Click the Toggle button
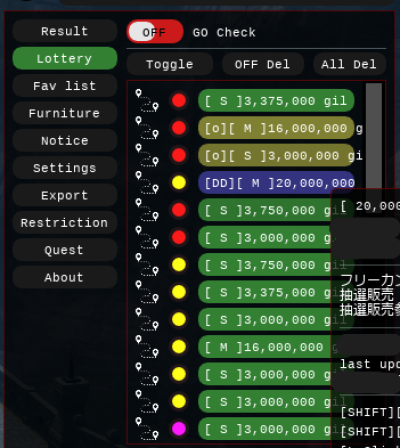The image size is (400, 448). click(x=170, y=64)
